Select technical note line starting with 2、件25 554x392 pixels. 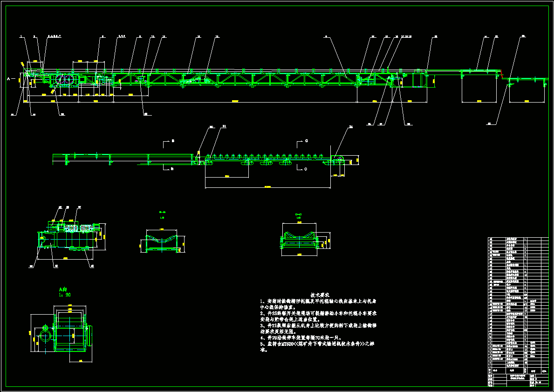pyautogui.click(x=318, y=316)
